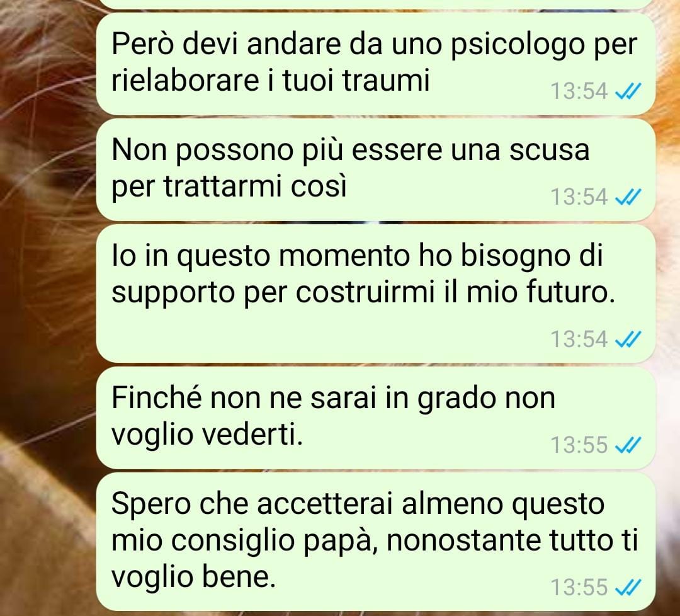Tap the 13:55 timestamp next to 'voglio vederti'
Screen dimensions: 680x616
click(579, 445)
